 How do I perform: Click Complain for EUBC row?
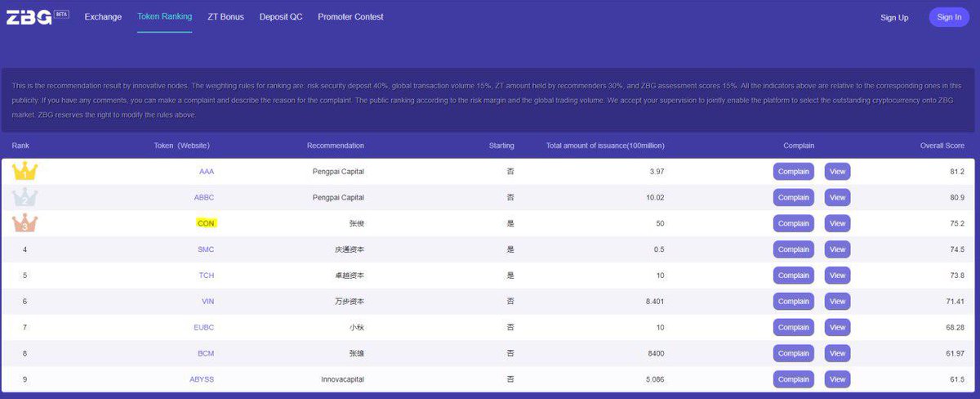point(794,327)
